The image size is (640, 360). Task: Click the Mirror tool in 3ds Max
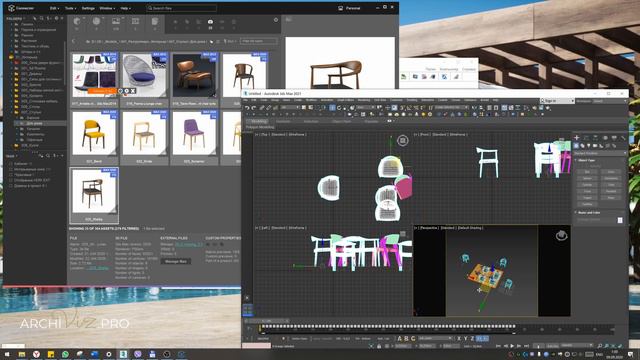click(x=473, y=108)
